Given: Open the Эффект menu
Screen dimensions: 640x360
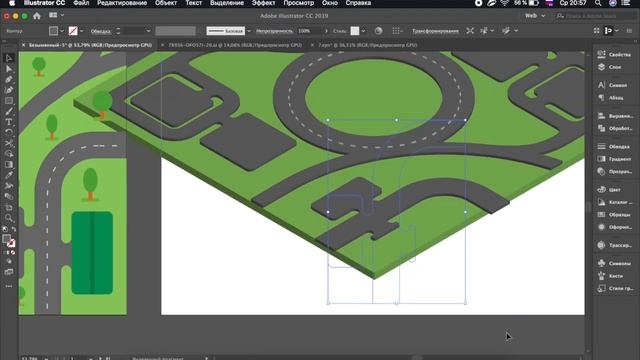Looking at the screenshot, I should 263,3.
